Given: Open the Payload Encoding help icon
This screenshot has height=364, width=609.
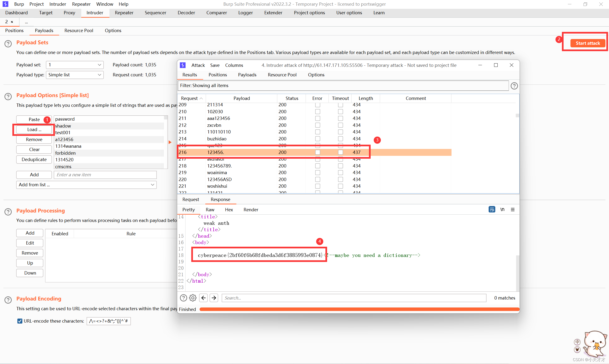Looking at the screenshot, I should click(8, 300).
